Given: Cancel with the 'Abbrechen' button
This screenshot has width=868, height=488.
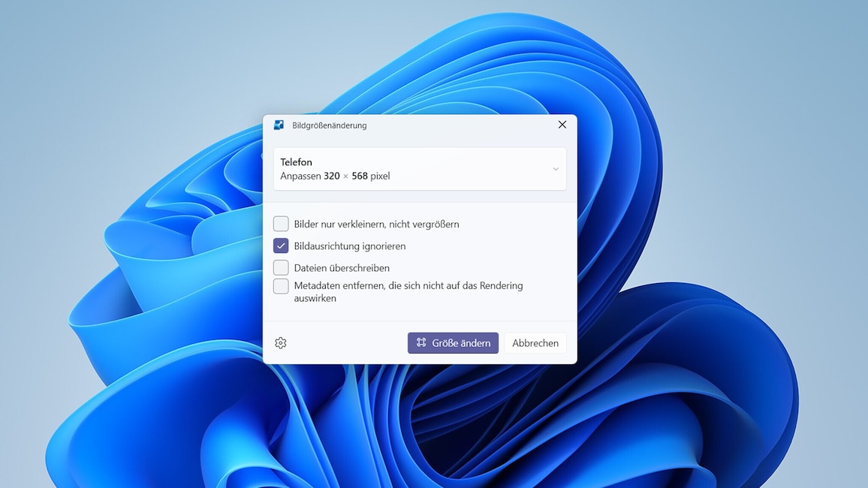Looking at the screenshot, I should (x=535, y=343).
